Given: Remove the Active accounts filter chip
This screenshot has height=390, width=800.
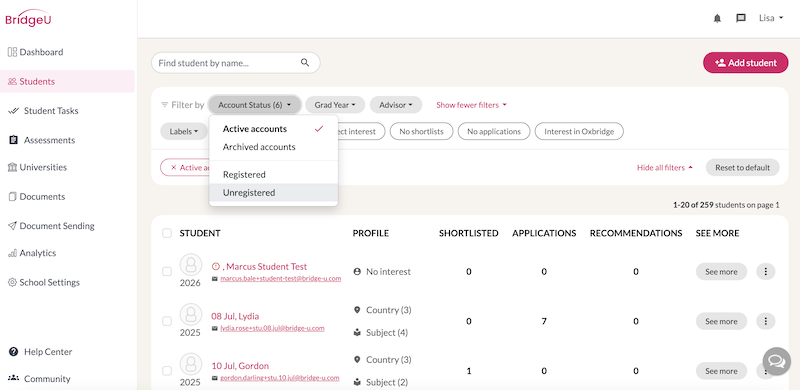Looking at the screenshot, I should coord(173,167).
